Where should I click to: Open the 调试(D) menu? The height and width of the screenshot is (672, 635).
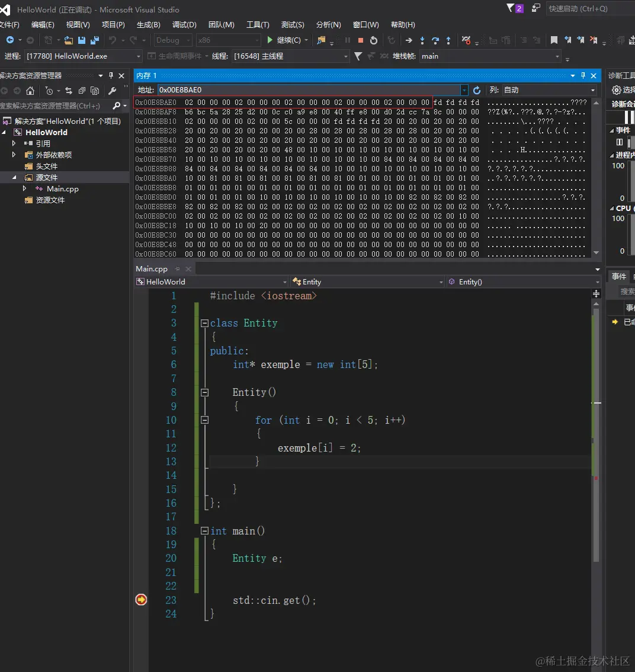point(184,25)
